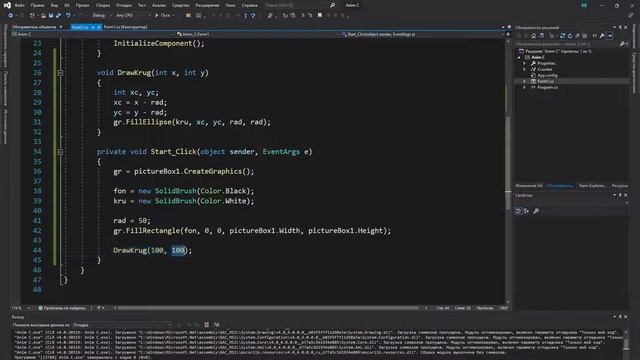Open the Anim_C.Form1 class navigation dropdown

click(x=257, y=34)
